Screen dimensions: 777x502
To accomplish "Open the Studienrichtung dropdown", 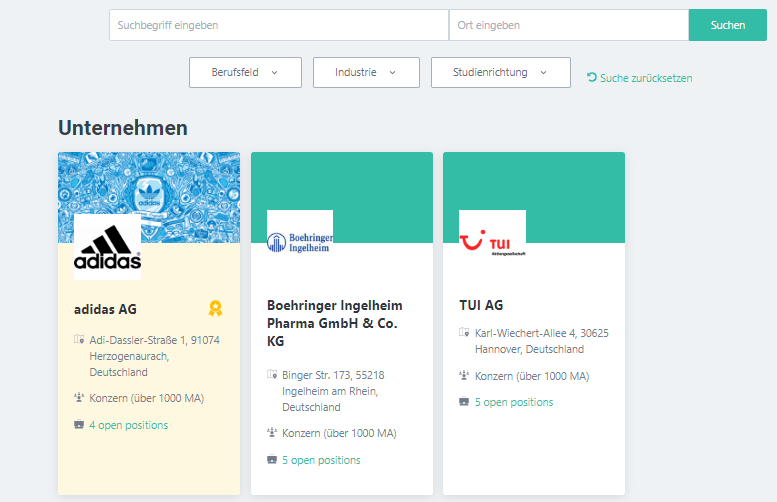I will pyautogui.click(x=500, y=72).
